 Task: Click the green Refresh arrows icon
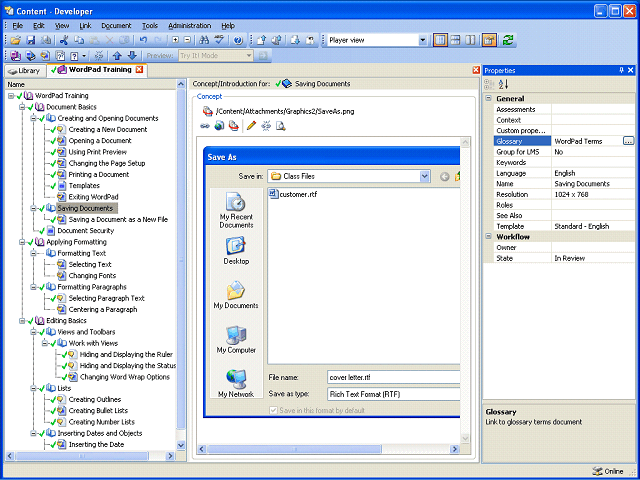(508, 40)
